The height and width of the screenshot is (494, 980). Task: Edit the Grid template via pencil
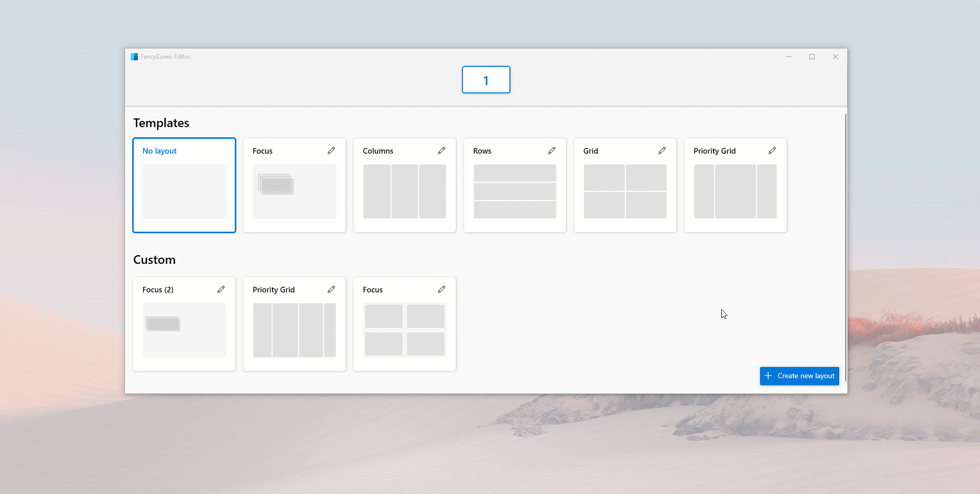tap(662, 151)
